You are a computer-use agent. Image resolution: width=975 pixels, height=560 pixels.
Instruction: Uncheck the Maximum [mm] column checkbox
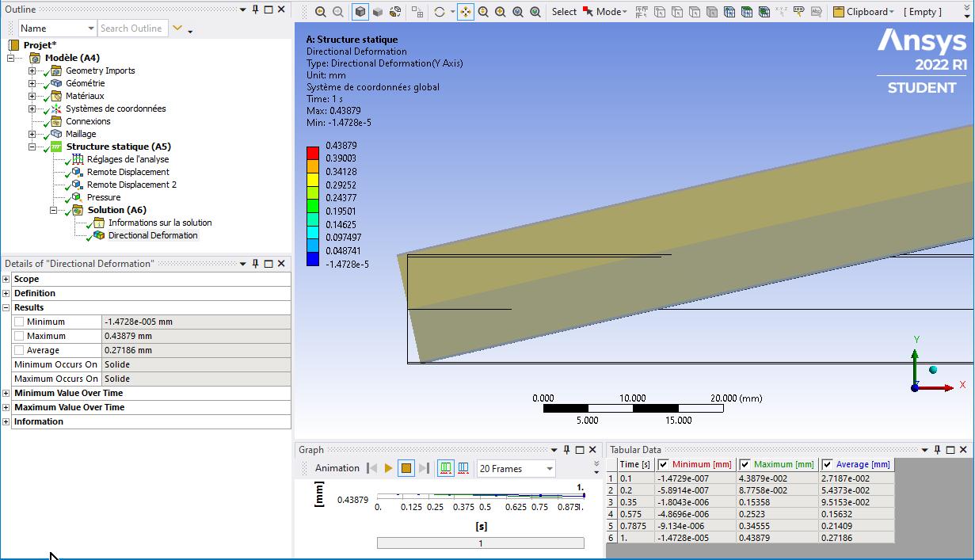pyautogui.click(x=745, y=464)
